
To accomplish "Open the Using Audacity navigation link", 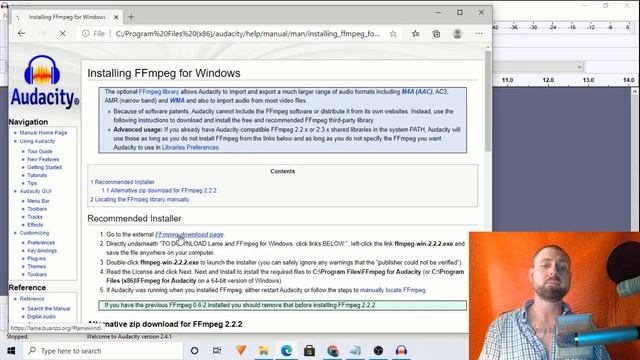I will pyautogui.click(x=37, y=141).
